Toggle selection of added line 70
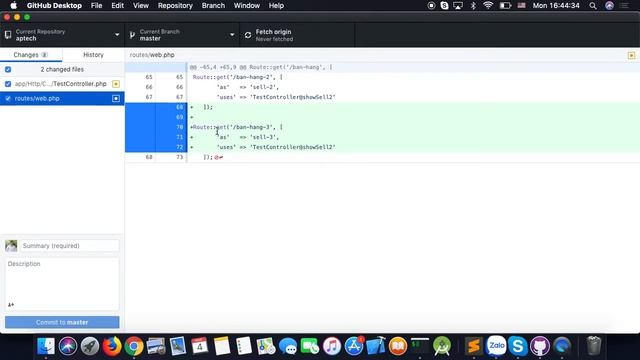This screenshot has width=640, height=360. coord(156,127)
